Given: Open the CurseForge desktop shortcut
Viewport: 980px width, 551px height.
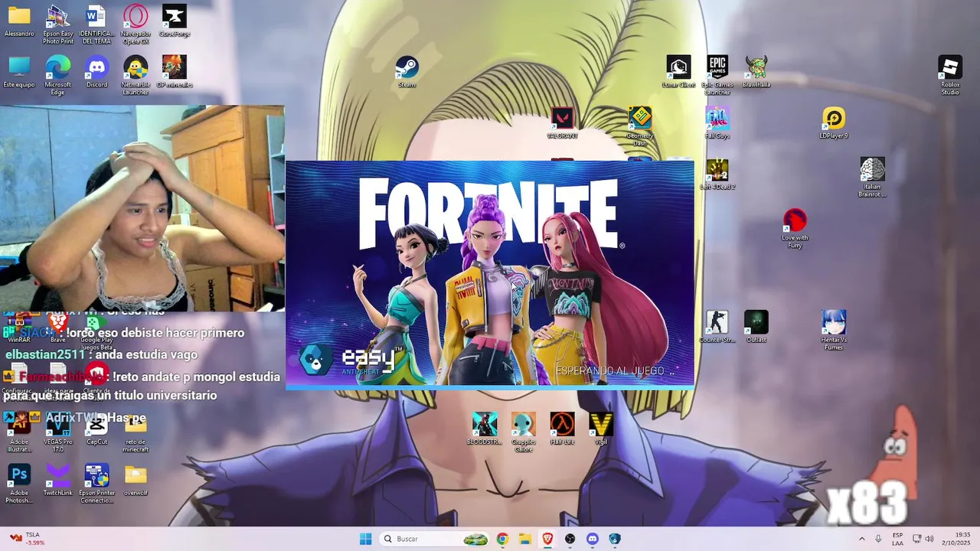Looking at the screenshot, I should 175,21.
